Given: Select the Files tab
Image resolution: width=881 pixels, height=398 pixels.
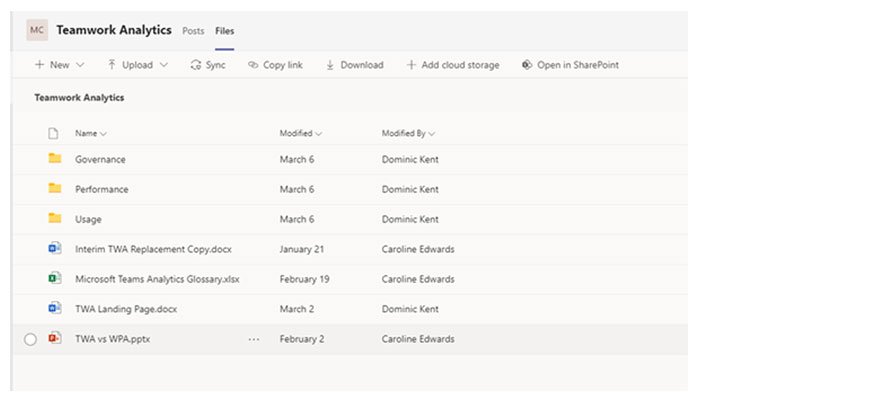Looking at the screenshot, I should 225,31.
